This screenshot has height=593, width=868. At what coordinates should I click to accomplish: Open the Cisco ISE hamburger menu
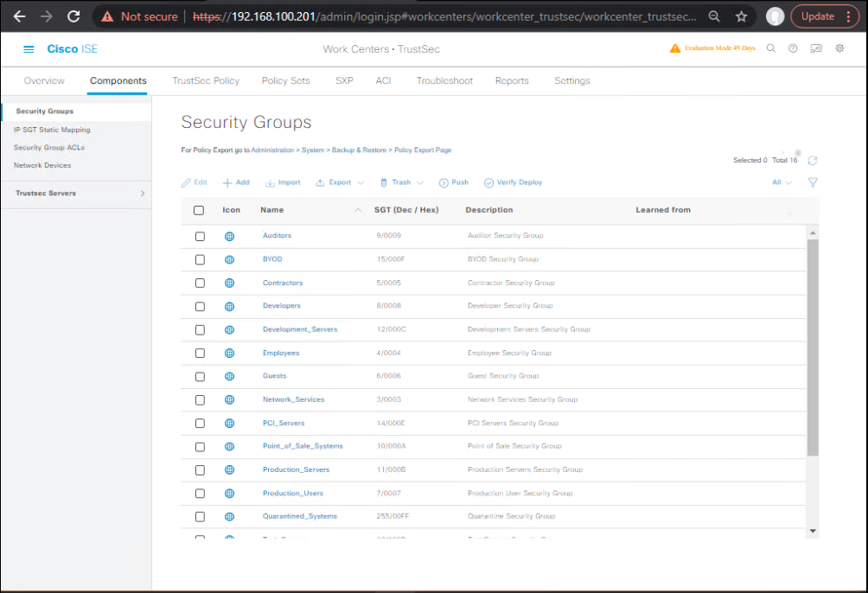[29, 49]
